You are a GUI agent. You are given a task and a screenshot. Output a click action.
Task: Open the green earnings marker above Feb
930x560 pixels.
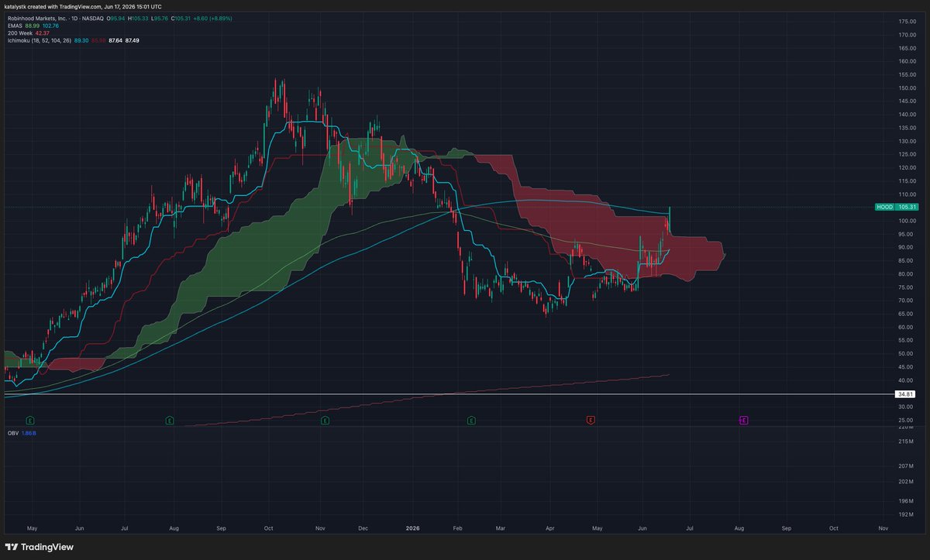pyautogui.click(x=470, y=420)
